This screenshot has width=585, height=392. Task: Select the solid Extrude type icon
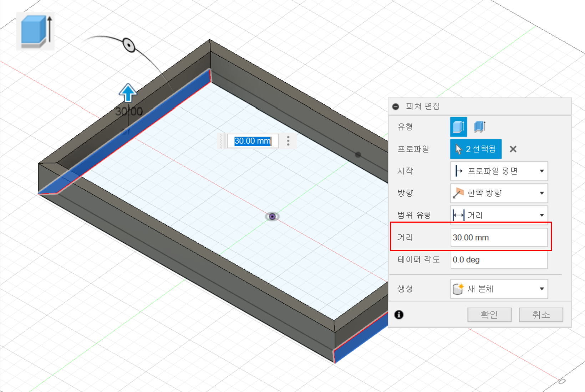click(x=458, y=127)
